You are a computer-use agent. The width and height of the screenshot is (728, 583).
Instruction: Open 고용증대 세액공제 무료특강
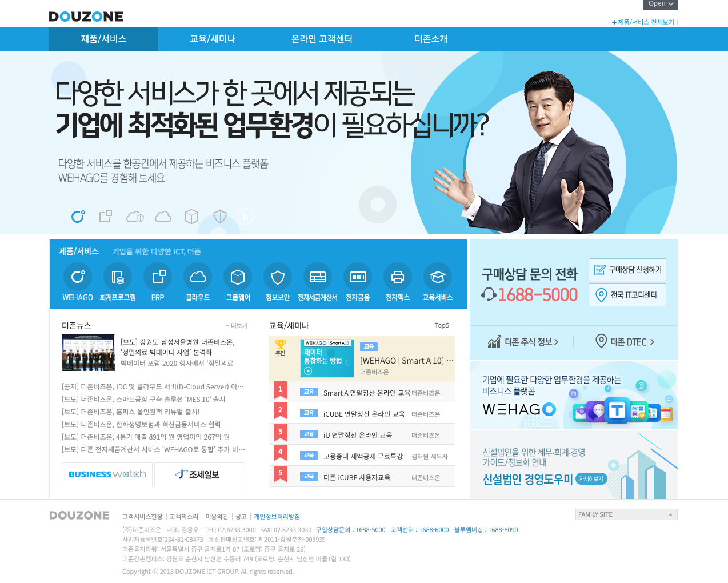pyautogui.click(x=362, y=456)
